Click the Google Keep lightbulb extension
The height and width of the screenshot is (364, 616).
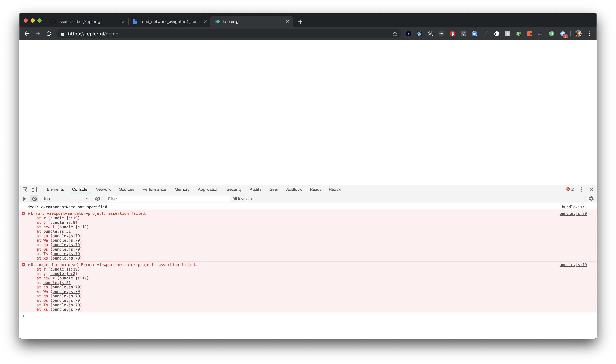tap(464, 34)
